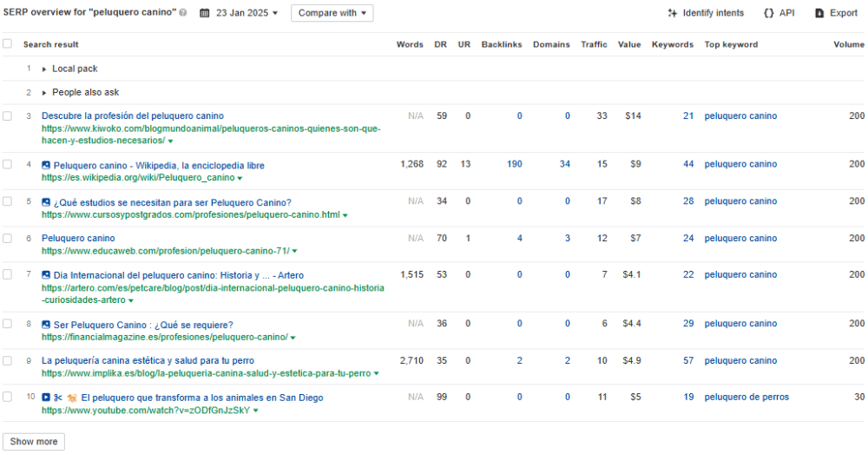Open the implika URL dropdown arrow
The width and height of the screenshot is (868, 454).
click(x=376, y=374)
